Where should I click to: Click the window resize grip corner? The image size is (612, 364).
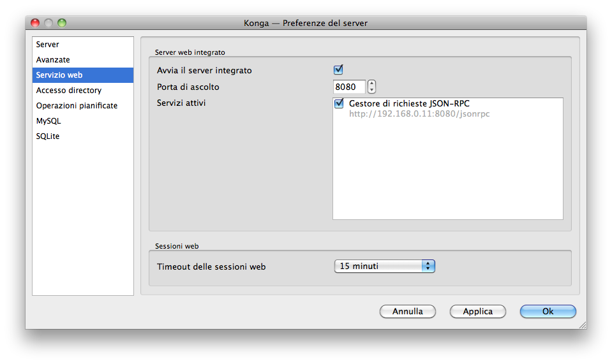pos(581,324)
